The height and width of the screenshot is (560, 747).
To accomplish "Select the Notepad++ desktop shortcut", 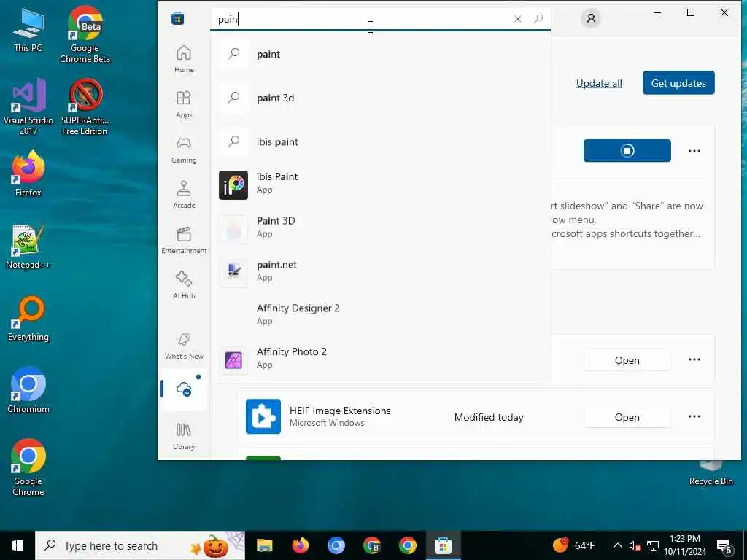I will (x=28, y=246).
